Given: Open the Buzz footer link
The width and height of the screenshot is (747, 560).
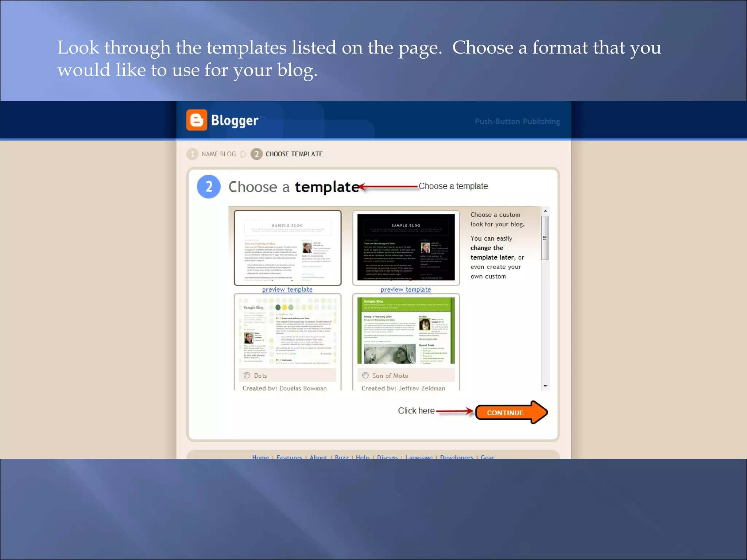Looking at the screenshot, I should (342, 457).
